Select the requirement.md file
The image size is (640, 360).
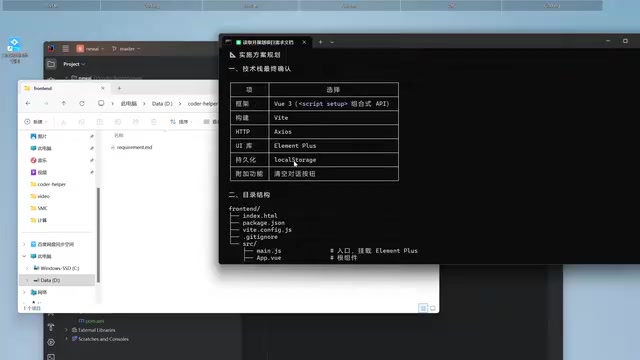point(131,147)
